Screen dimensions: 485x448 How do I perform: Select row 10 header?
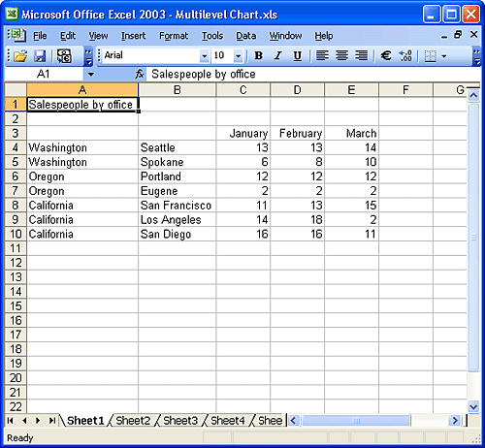[16, 234]
